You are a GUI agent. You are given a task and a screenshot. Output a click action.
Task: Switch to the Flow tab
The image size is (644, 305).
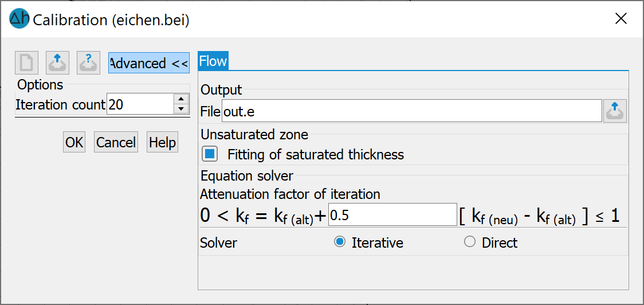213,61
